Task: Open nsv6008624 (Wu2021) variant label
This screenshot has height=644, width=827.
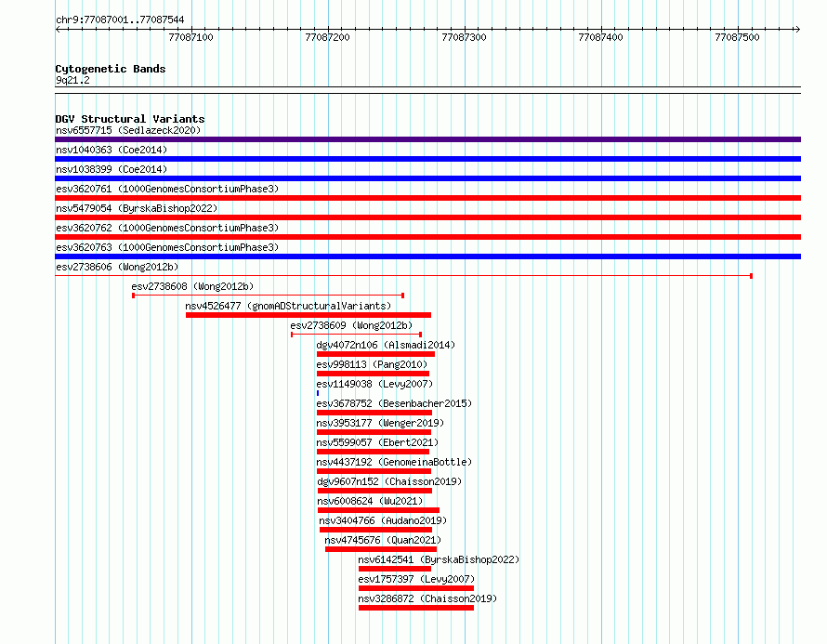Action: point(370,501)
